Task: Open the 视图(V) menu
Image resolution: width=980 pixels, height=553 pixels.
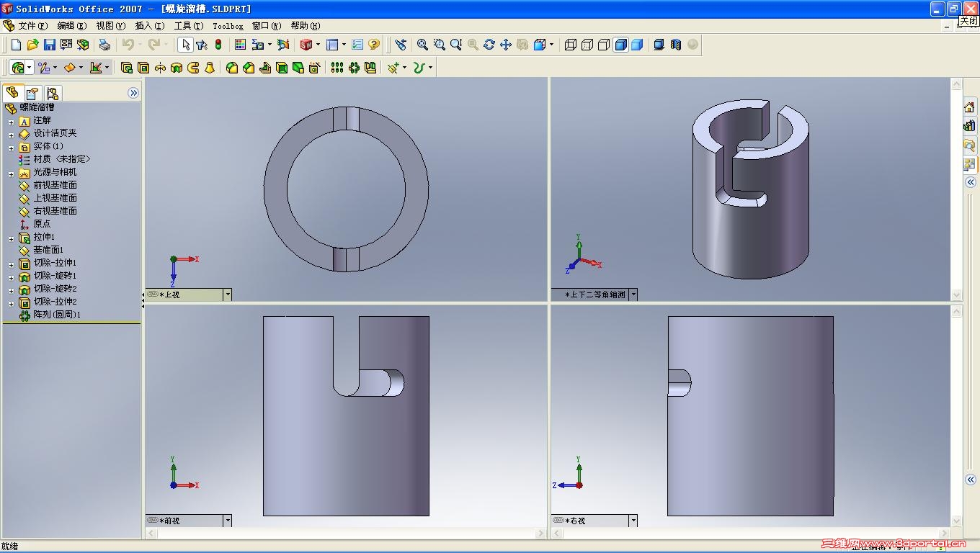Action: click(110, 26)
